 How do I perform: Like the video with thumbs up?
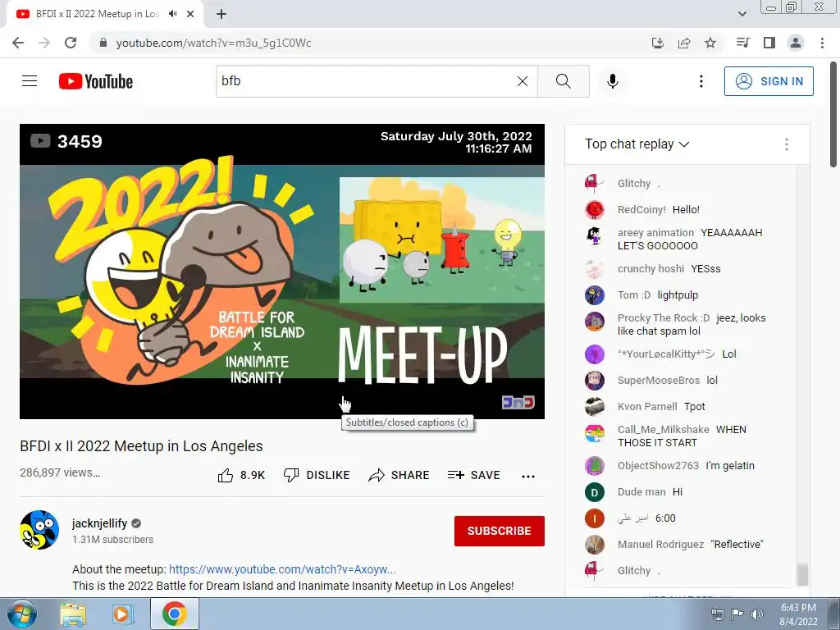click(242, 475)
